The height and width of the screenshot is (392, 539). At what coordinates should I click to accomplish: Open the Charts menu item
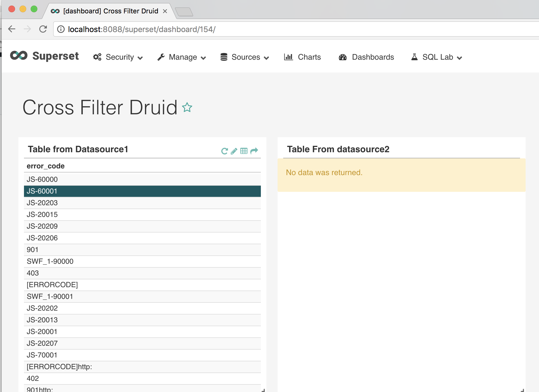[309, 57]
